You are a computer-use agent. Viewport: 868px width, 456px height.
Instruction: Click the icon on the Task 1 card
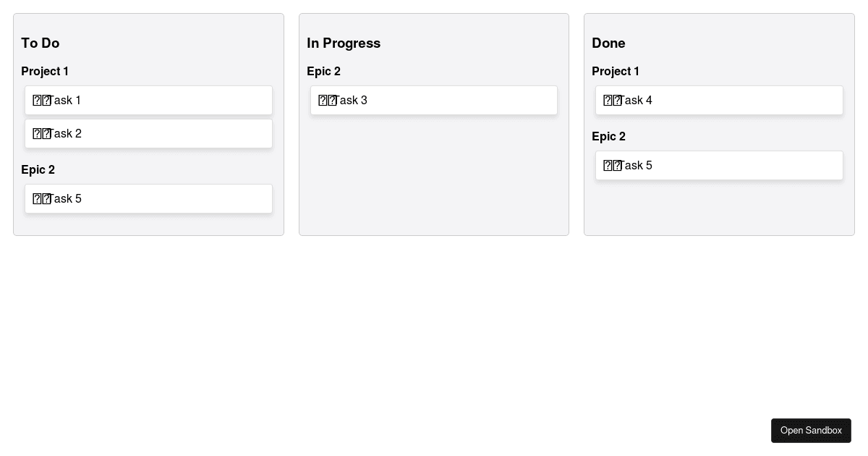click(x=42, y=100)
